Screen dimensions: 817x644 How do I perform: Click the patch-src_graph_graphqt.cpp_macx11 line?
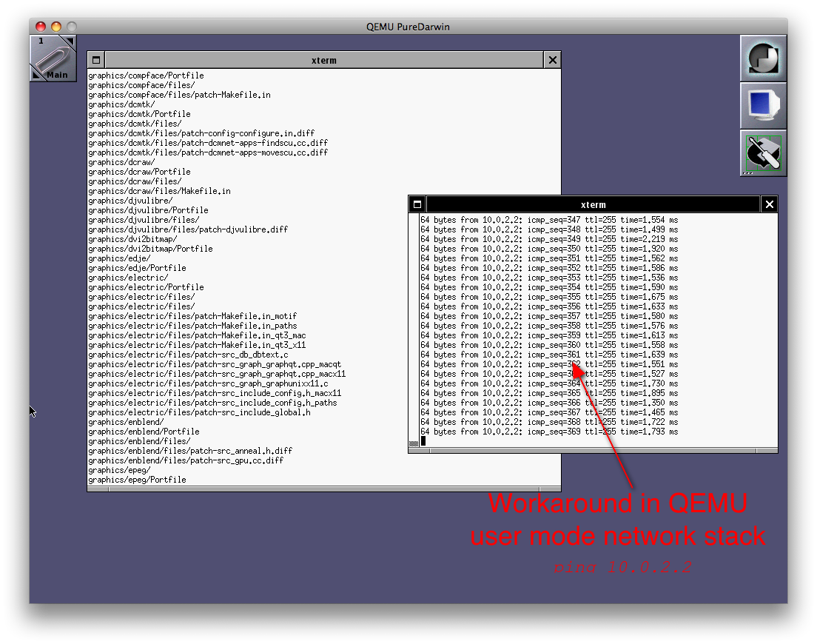tap(217, 374)
